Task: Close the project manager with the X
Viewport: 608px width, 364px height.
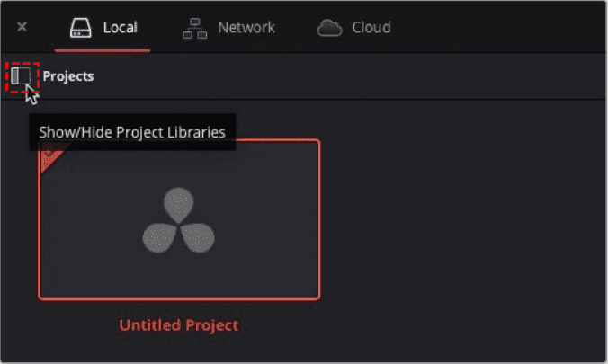Action: [22, 27]
